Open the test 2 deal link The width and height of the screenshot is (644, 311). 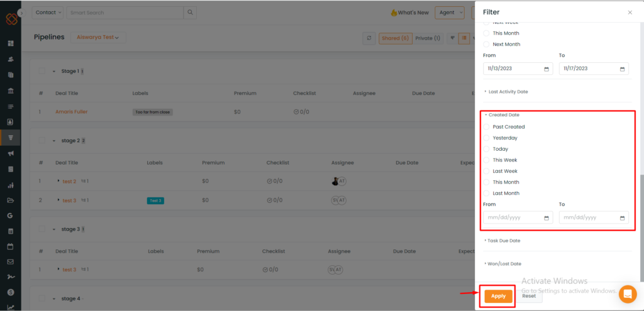[69, 182]
